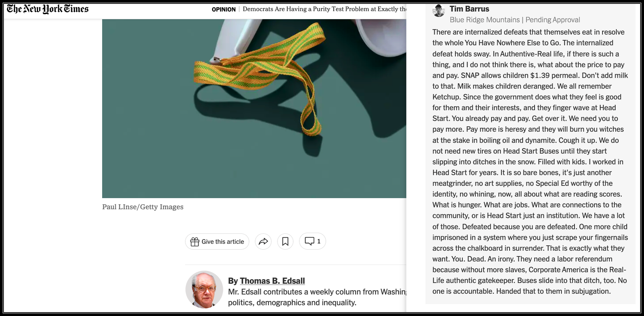Click the commenter name Tim Barrus
644x316 pixels.
click(x=470, y=9)
